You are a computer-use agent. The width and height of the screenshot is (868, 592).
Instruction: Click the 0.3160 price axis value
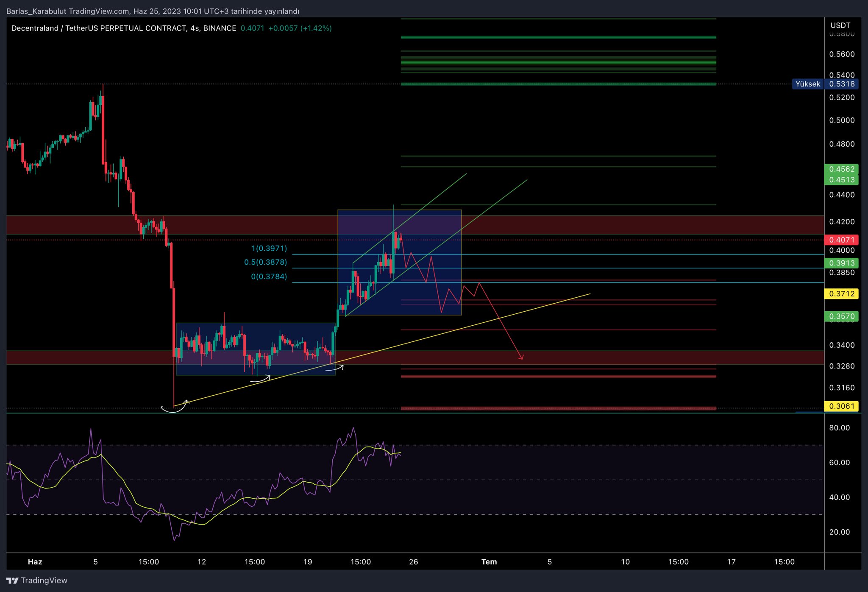(842, 388)
